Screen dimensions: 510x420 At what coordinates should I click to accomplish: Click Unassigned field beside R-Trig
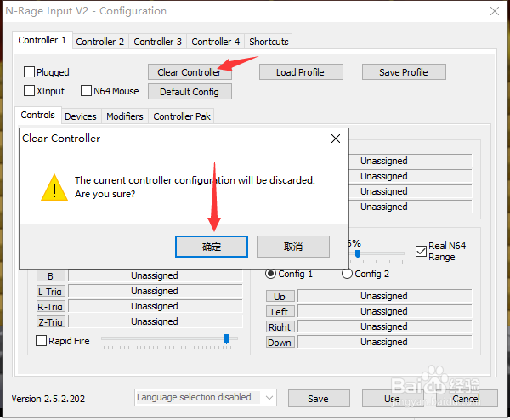[155, 306]
